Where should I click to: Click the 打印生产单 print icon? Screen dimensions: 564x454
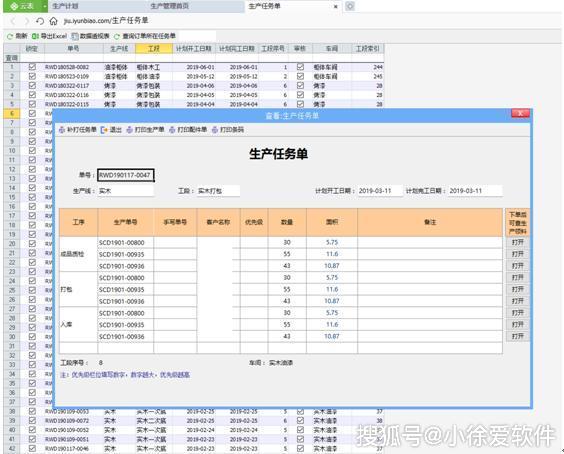129,130
